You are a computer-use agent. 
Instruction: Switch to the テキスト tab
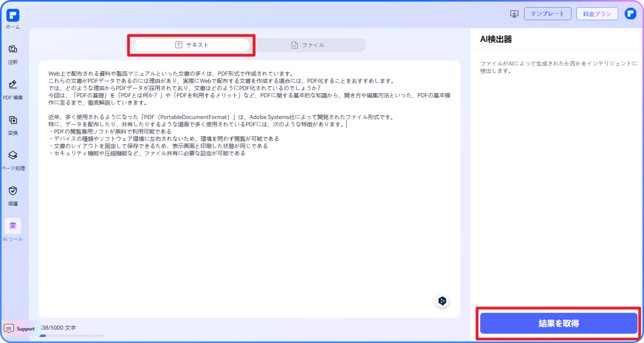click(x=191, y=45)
